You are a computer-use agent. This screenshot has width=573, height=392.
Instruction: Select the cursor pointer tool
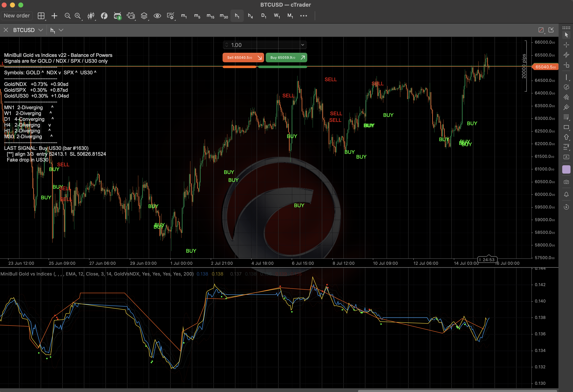(566, 35)
